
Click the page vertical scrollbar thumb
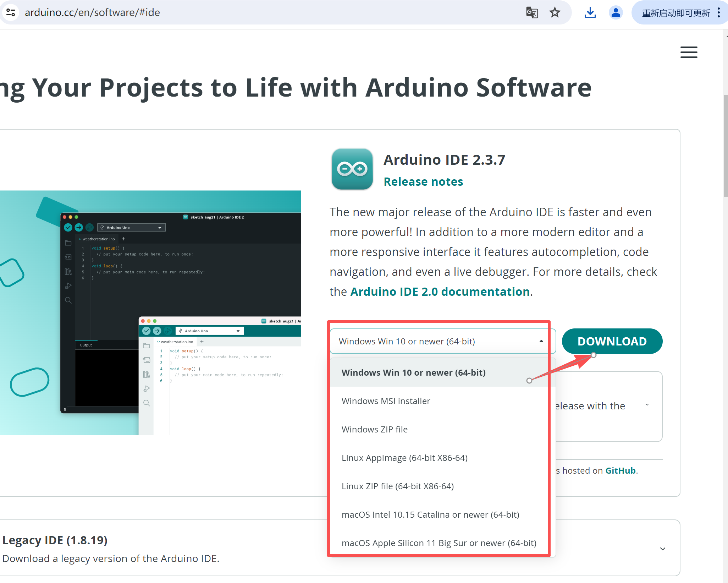[725, 146]
